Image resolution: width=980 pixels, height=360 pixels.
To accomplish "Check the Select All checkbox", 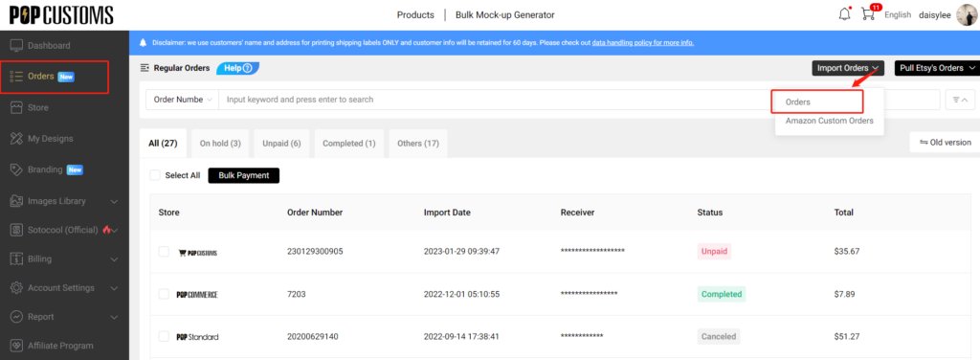I will tap(155, 175).
